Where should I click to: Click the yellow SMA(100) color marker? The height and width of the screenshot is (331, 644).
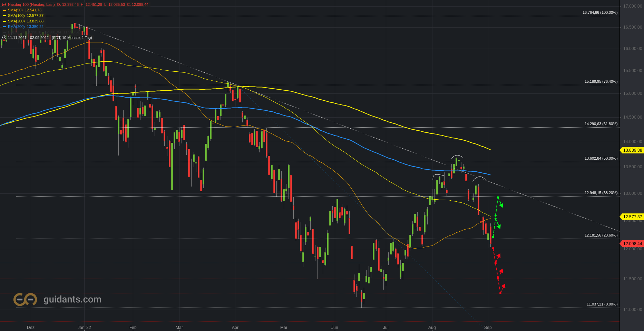pos(4,16)
